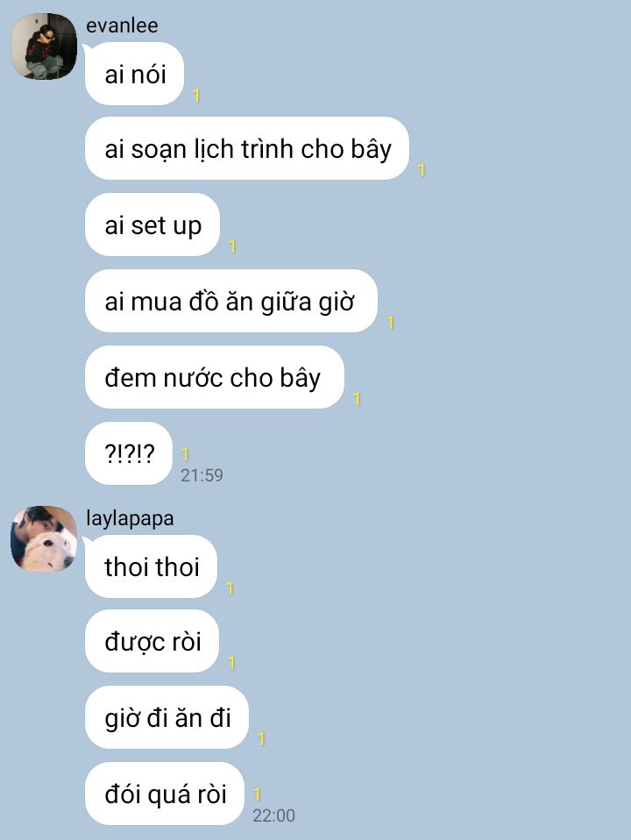Click the 21:59 timestamp
This screenshot has width=631, height=840.
(202, 475)
